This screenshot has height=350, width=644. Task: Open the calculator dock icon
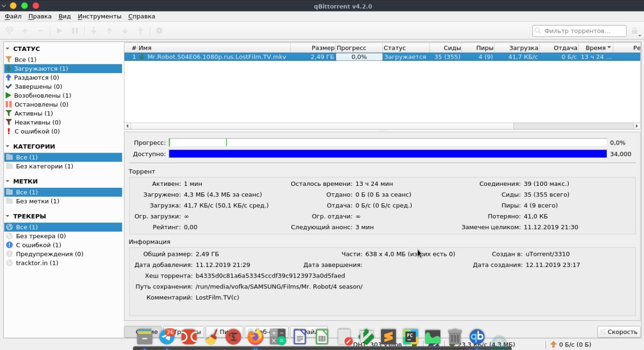(278, 336)
